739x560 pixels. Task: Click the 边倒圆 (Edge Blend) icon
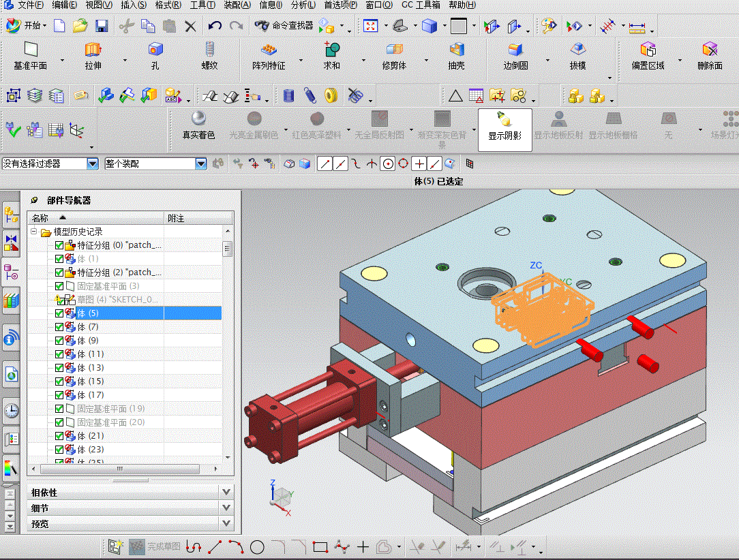515,50
